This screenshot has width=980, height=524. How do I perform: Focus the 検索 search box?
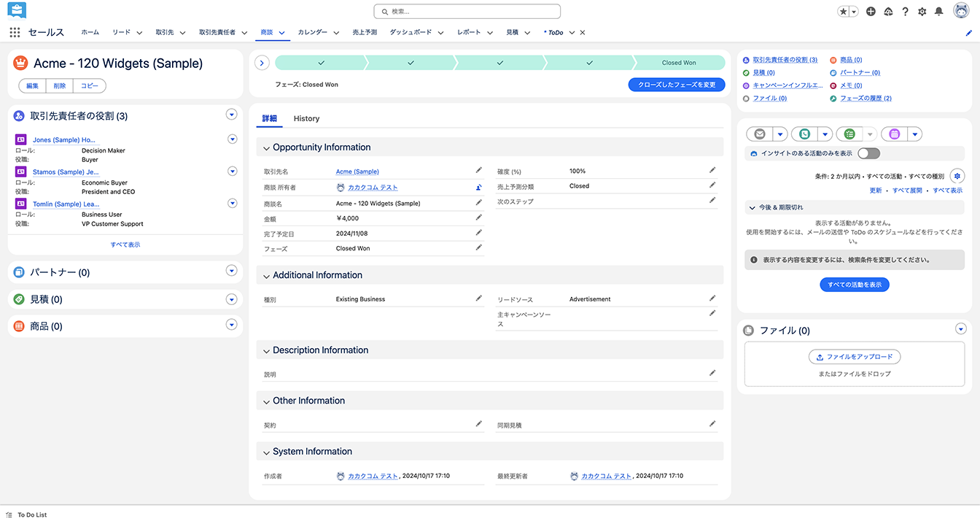pos(467,12)
